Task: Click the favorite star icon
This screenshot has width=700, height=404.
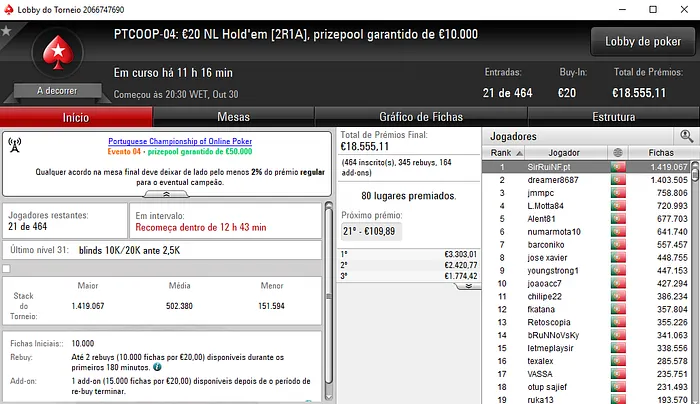Action: pos(6,31)
